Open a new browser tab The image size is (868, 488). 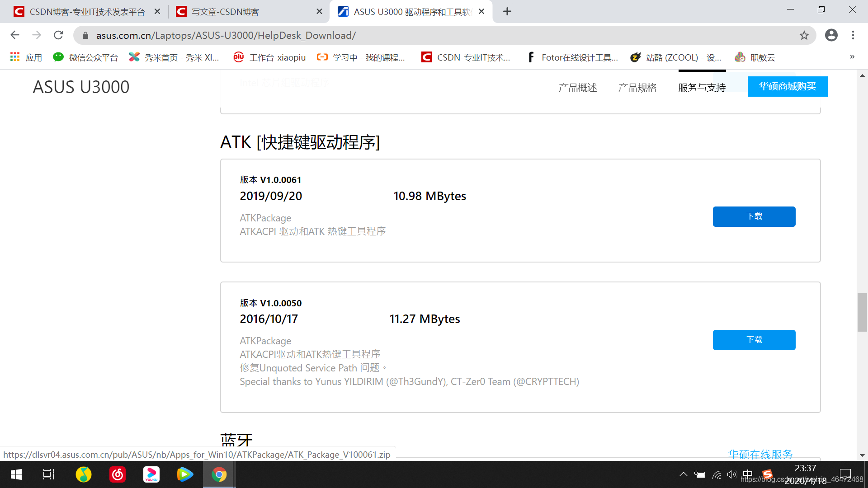point(507,12)
